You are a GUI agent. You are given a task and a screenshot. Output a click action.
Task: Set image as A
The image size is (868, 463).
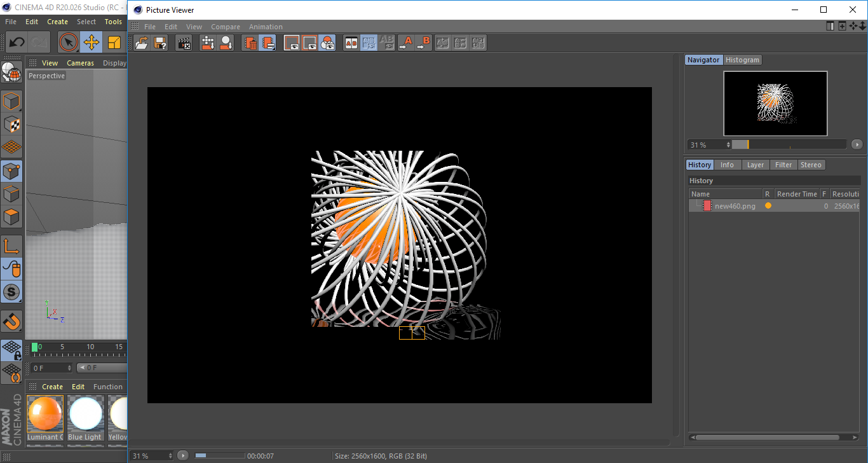(x=405, y=43)
